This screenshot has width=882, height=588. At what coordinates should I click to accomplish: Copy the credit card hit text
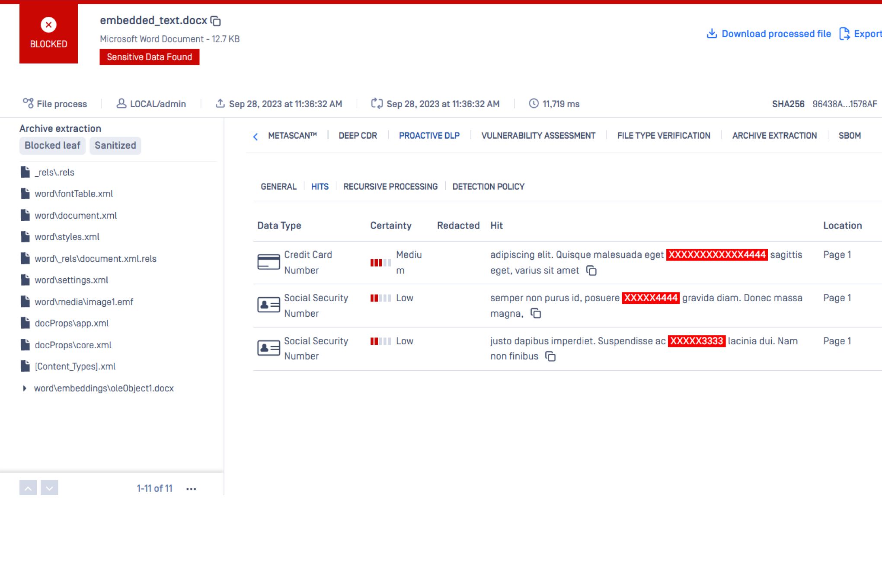click(x=591, y=270)
